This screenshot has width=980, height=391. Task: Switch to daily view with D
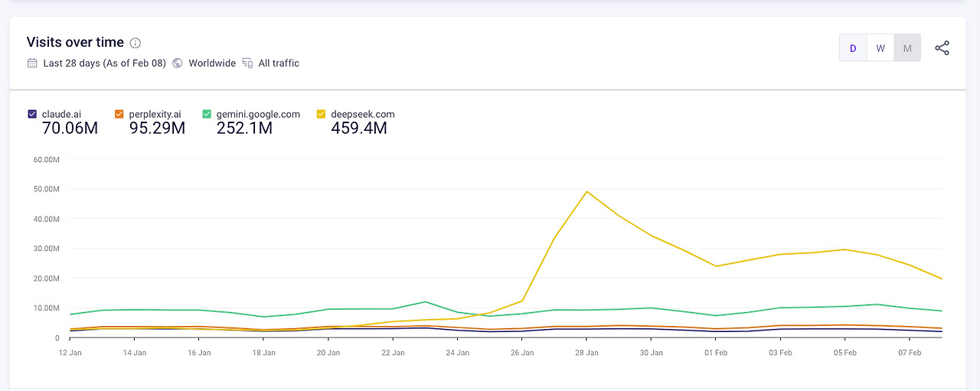853,48
